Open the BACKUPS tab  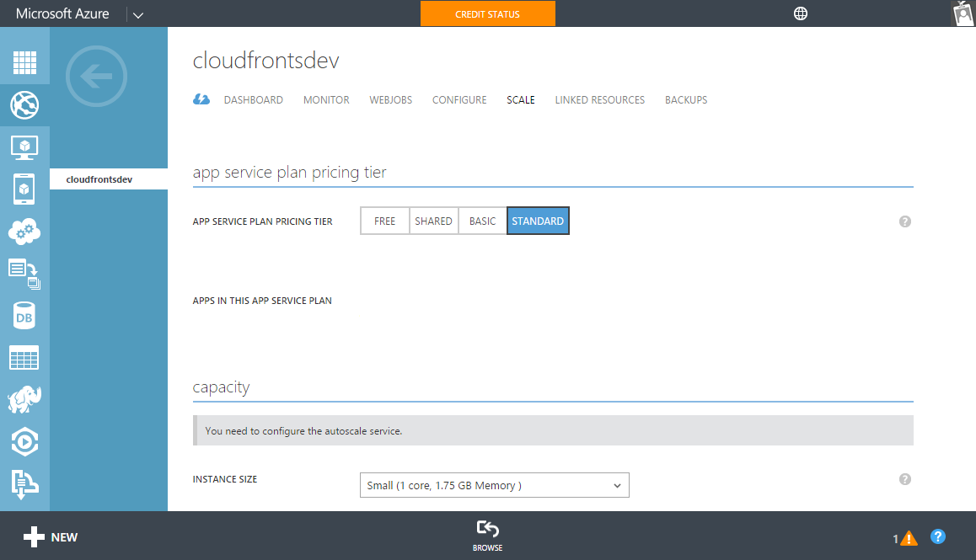pyautogui.click(x=686, y=100)
